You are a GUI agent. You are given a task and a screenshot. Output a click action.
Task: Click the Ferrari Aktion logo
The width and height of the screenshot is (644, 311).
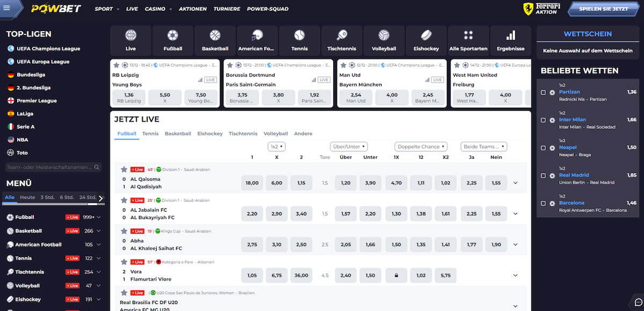point(542,8)
